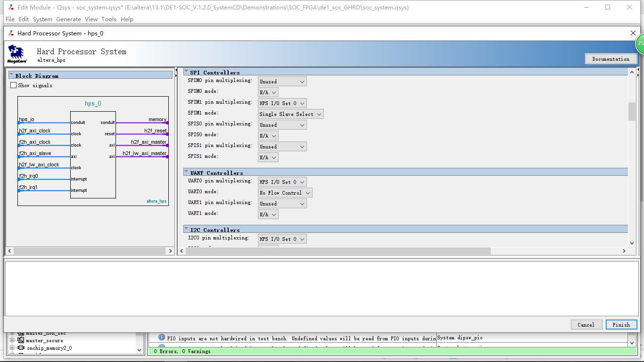Click the Cancel button
Screen dimensions: 644x362
pyautogui.click(x=586, y=325)
